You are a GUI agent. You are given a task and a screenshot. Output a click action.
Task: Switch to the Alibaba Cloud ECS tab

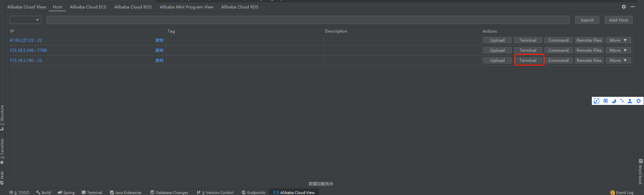(88, 7)
